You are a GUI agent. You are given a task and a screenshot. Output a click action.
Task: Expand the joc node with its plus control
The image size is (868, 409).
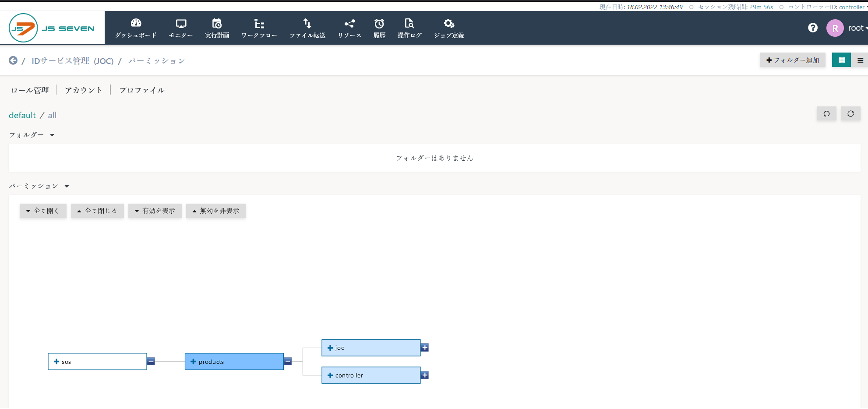point(424,347)
